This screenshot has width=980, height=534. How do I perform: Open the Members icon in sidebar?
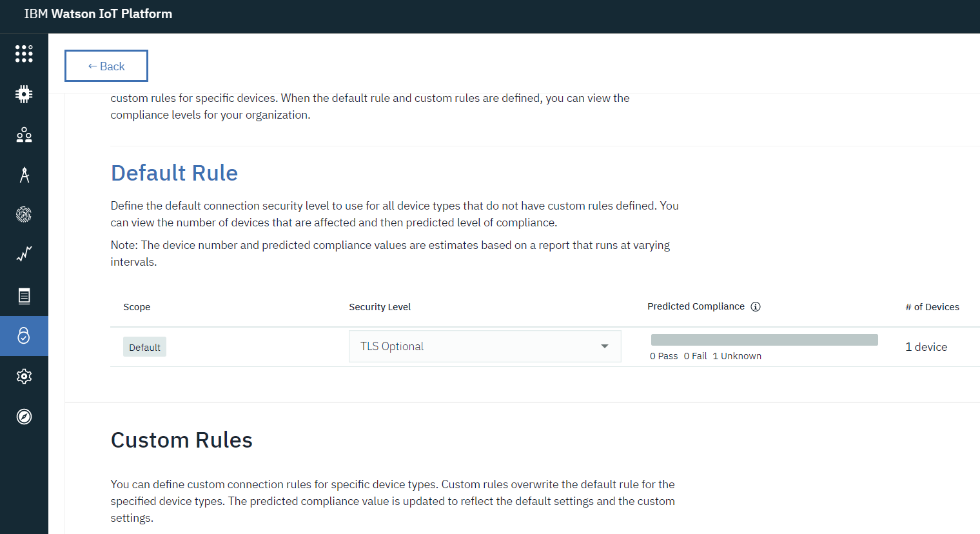24,135
